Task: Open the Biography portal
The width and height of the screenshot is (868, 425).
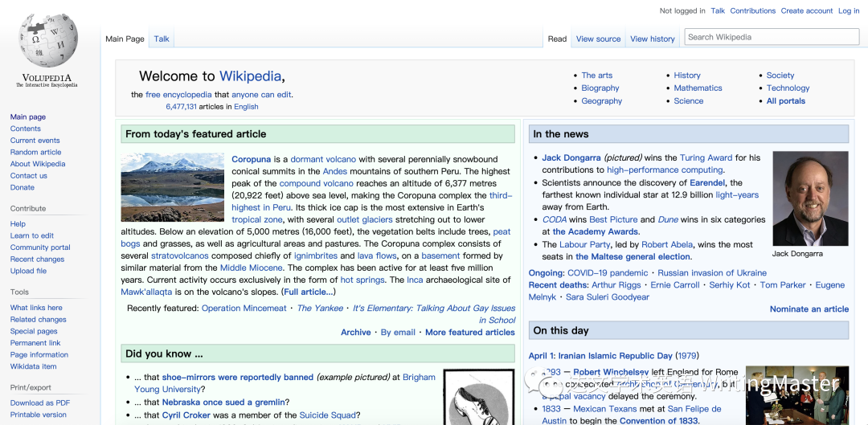Action: click(600, 88)
